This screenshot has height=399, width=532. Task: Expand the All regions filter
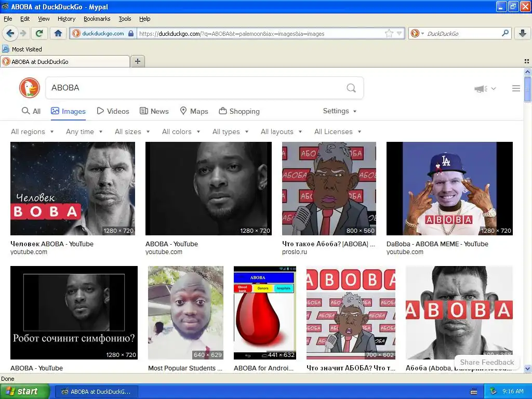point(32,131)
